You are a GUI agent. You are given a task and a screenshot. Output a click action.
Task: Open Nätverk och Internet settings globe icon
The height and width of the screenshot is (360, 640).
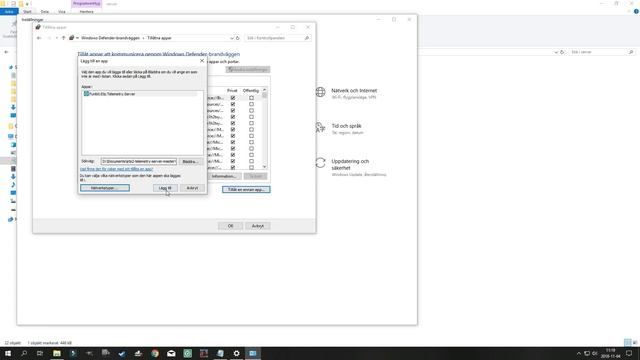coord(320,92)
